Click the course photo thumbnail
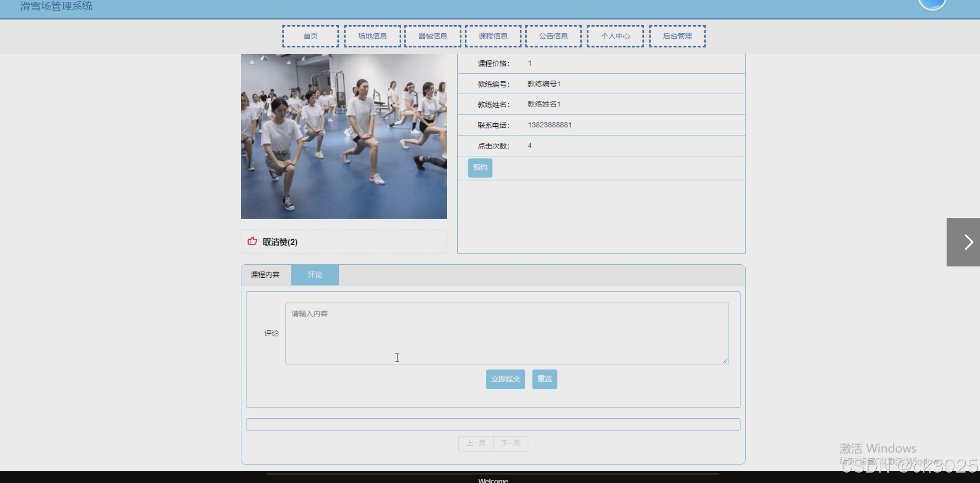This screenshot has height=483, width=980. point(344,136)
